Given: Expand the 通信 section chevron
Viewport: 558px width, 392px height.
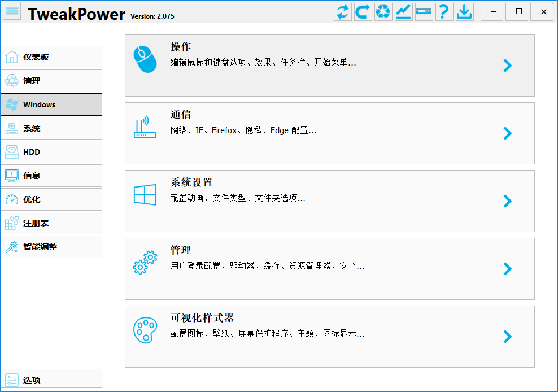Looking at the screenshot, I should pyautogui.click(x=508, y=133).
